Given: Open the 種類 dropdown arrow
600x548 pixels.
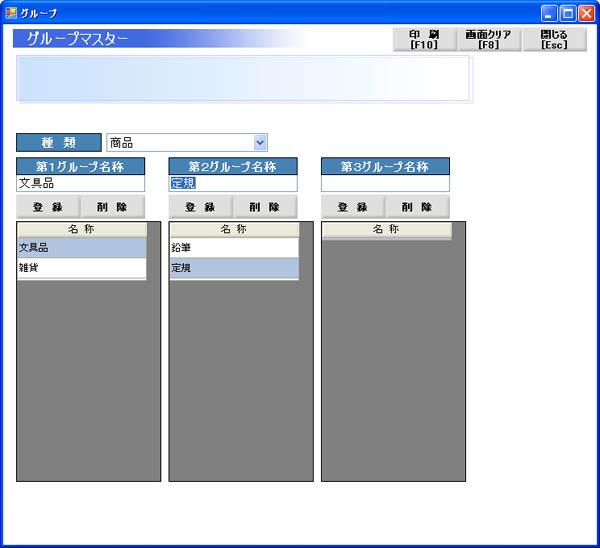Looking at the screenshot, I should (260, 143).
